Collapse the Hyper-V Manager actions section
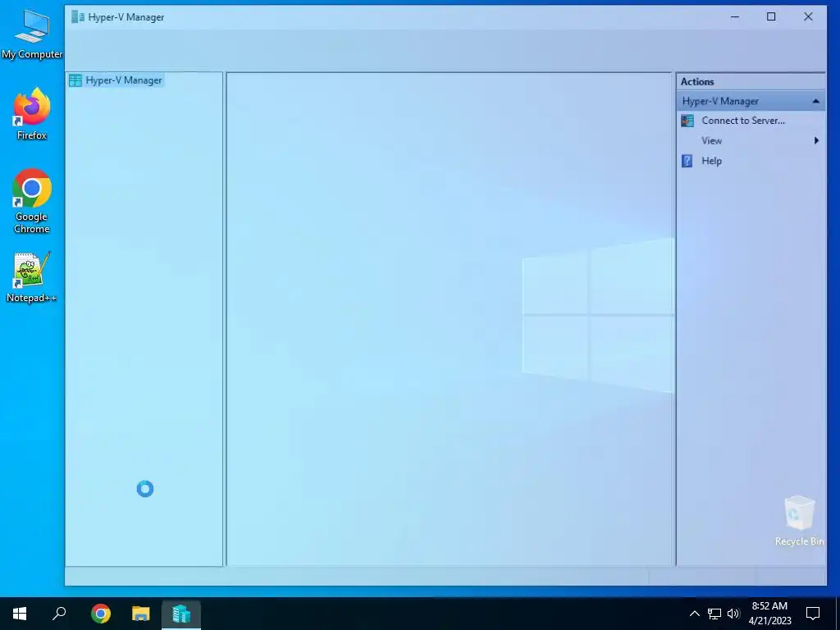Screen dimensions: 840x630 pos(815,101)
